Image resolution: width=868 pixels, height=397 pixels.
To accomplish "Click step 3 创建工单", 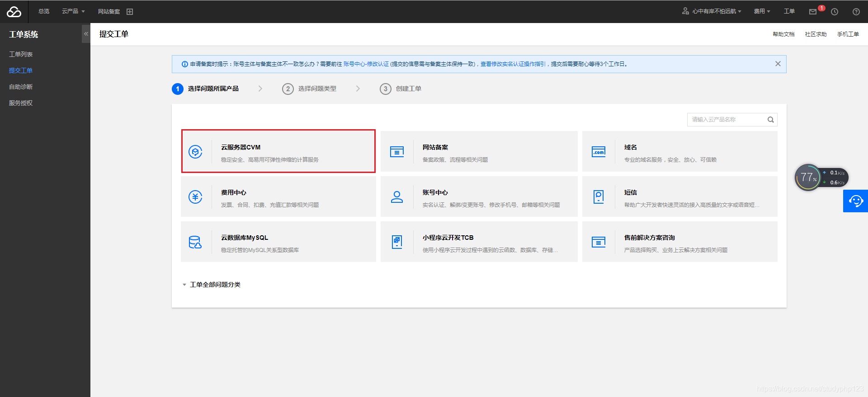I will tap(401, 89).
